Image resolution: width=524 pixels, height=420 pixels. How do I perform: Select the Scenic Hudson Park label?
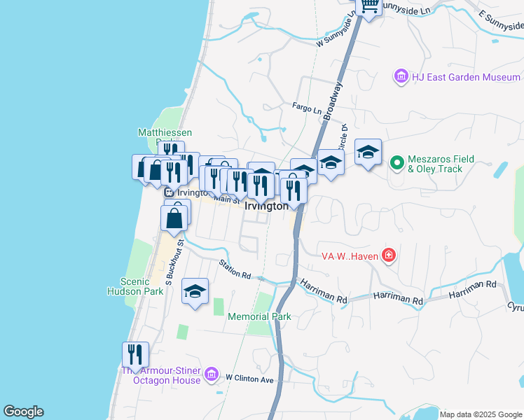click(135, 286)
